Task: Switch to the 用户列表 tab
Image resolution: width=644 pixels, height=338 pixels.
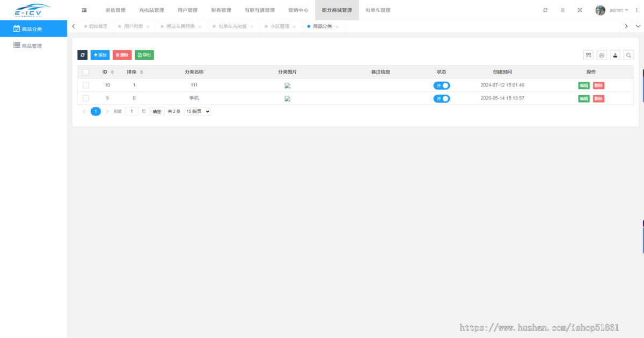Action: 133,26
